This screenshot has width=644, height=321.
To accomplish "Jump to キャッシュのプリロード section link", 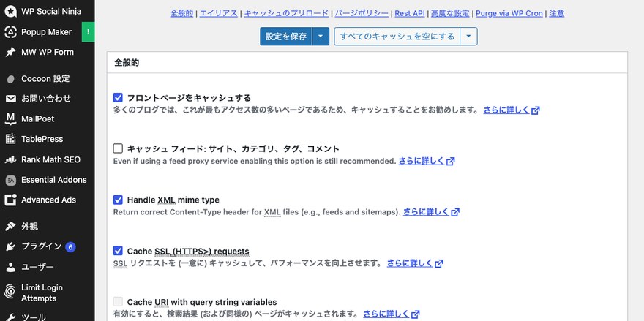I will tap(286, 13).
